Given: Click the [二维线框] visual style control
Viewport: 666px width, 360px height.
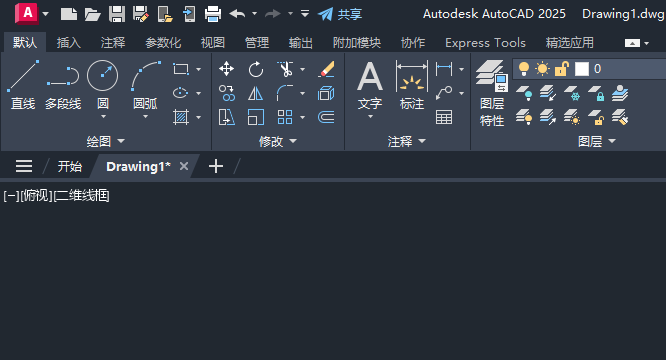Looking at the screenshot, I should [x=82, y=196].
